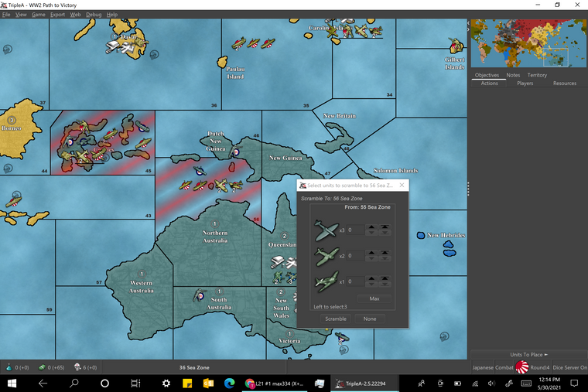Select the British ship in sea zone 56

point(200,171)
